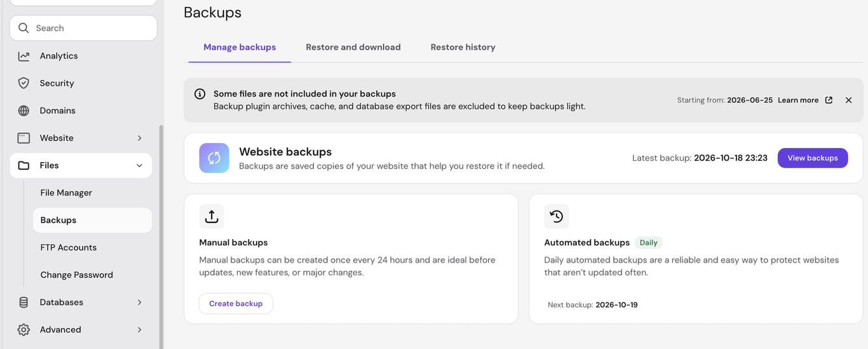Click 'Some files are not included' notice title
The image size is (868, 349).
point(304,94)
